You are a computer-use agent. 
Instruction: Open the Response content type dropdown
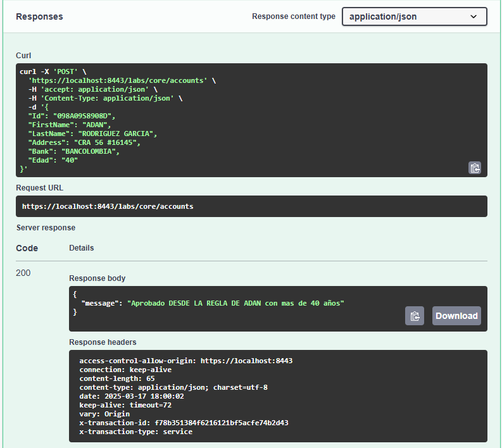pyautogui.click(x=414, y=16)
